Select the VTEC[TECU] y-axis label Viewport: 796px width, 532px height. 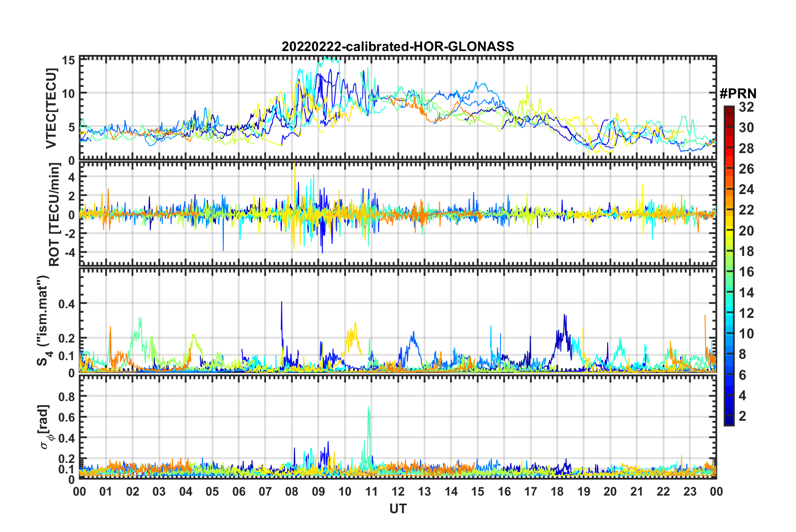[x=51, y=108]
